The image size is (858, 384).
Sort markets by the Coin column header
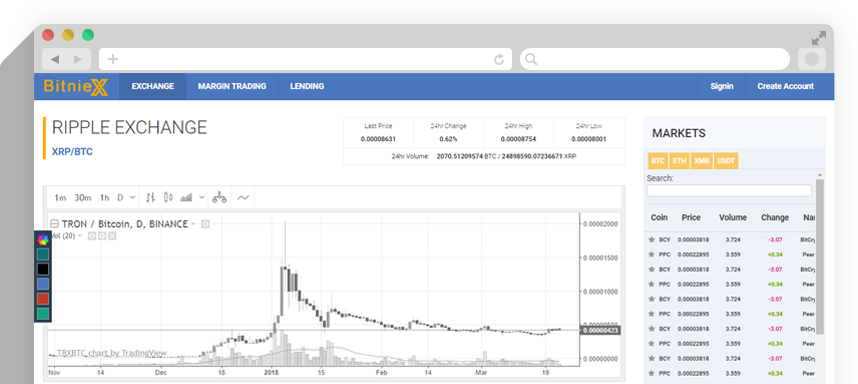click(659, 218)
